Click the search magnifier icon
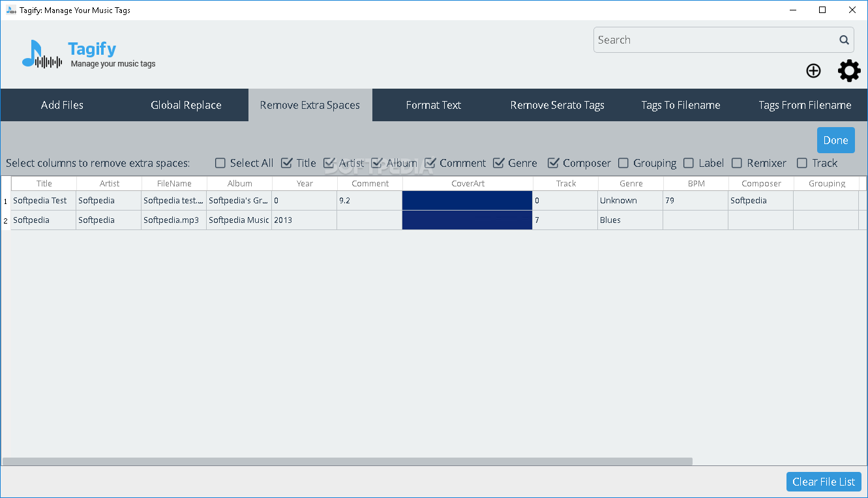Screen dimensions: 868x498 tap(844, 40)
